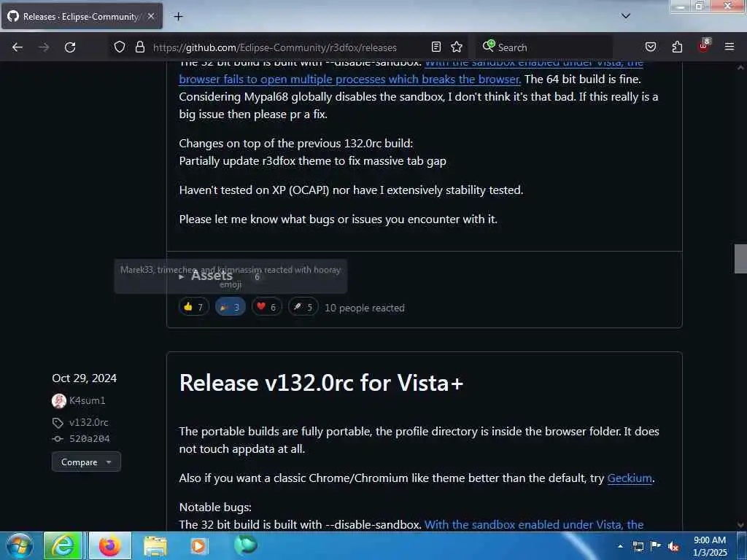
Task: Click the Oct 29, 2024 date text
Action: 85,378
